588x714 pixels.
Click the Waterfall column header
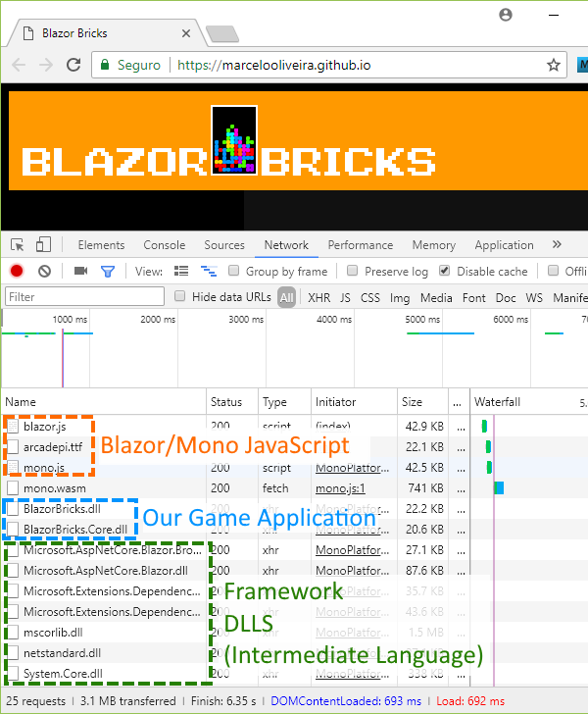(x=529, y=402)
